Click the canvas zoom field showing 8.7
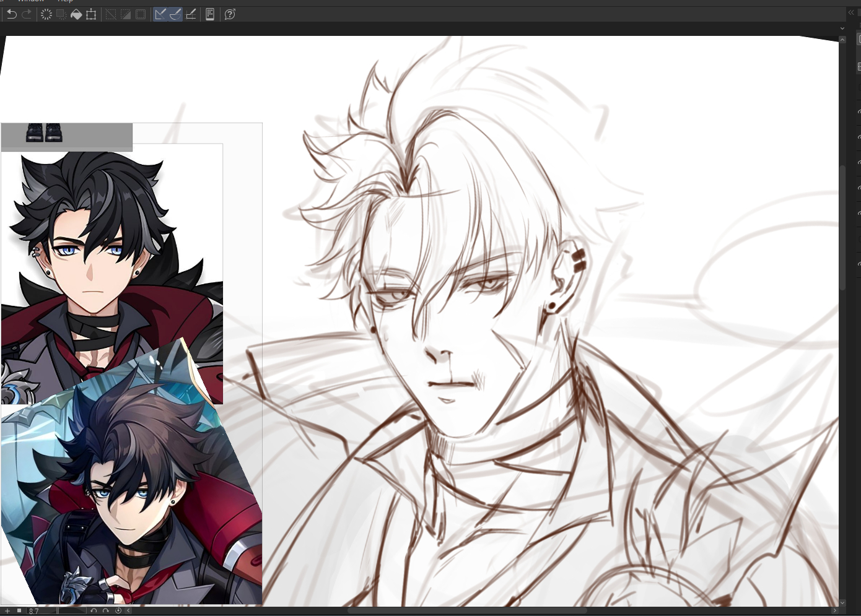 pos(41,611)
